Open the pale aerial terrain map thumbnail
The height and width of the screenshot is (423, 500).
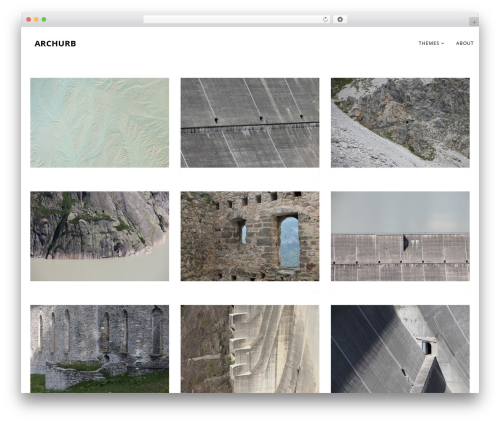(100, 123)
